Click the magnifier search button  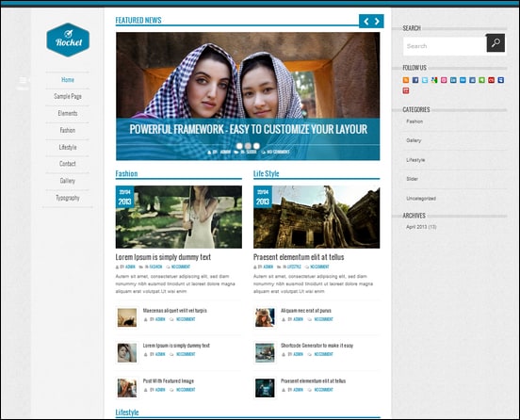coord(496,42)
